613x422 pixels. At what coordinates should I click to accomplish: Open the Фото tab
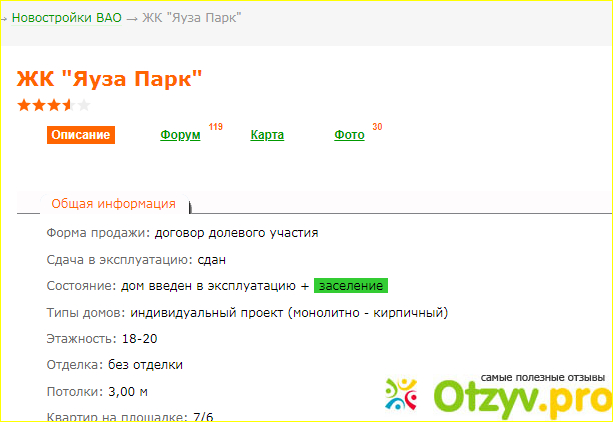pyautogui.click(x=349, y=135)
